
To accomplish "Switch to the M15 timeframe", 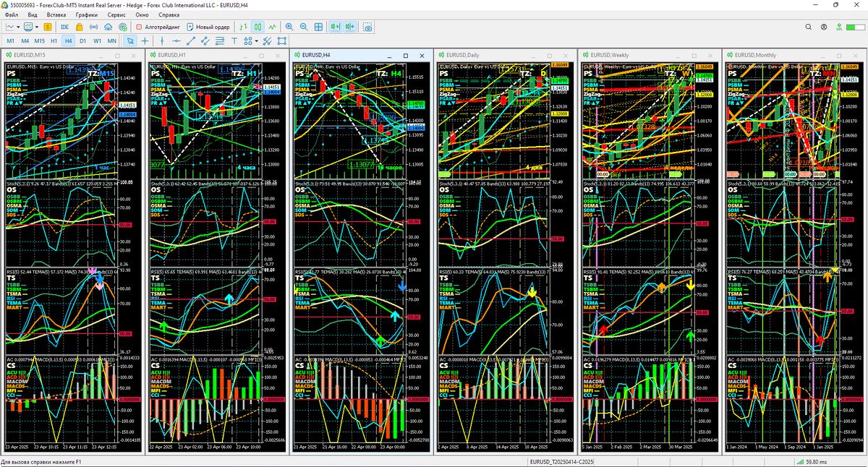I will point(40,41).
